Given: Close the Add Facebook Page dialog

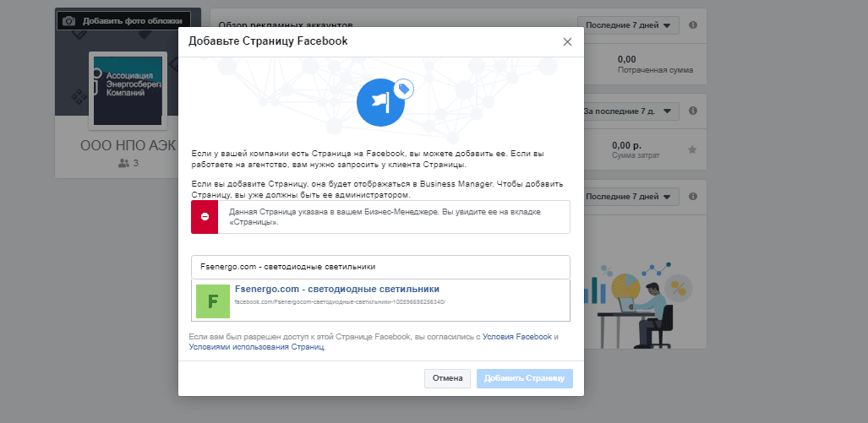Looking at the screenshot, I should pyautogui.click(x=567, y=42).
